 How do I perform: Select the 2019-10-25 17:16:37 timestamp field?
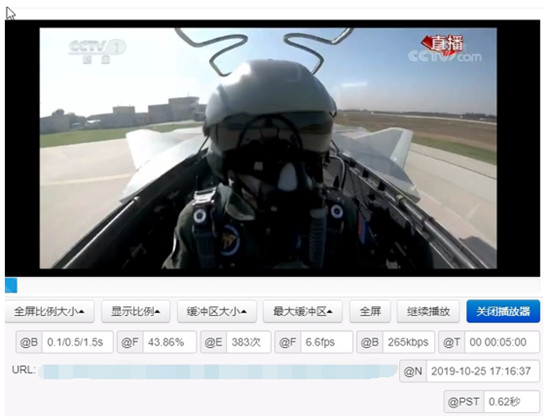(x=483, y=371)
